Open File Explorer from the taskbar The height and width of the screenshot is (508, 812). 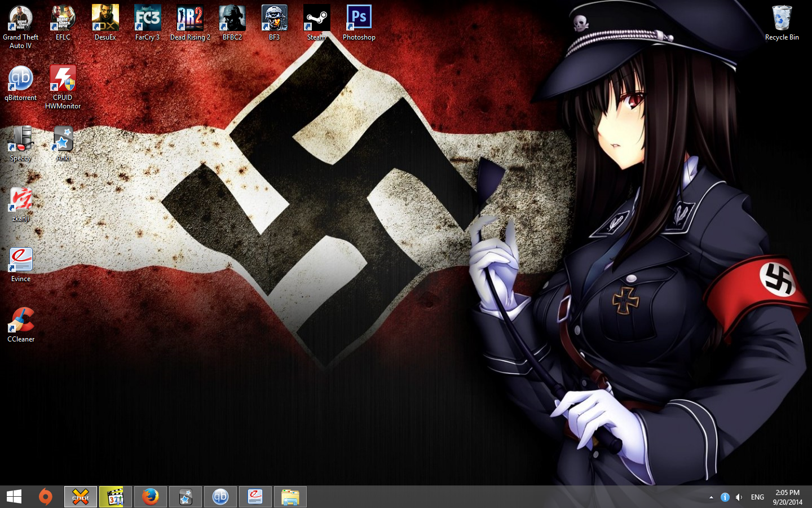pos(290,497)
